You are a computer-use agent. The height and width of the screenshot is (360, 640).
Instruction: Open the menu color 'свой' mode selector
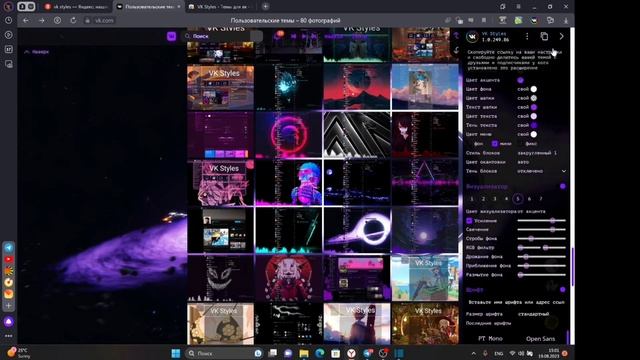[523, 134]
